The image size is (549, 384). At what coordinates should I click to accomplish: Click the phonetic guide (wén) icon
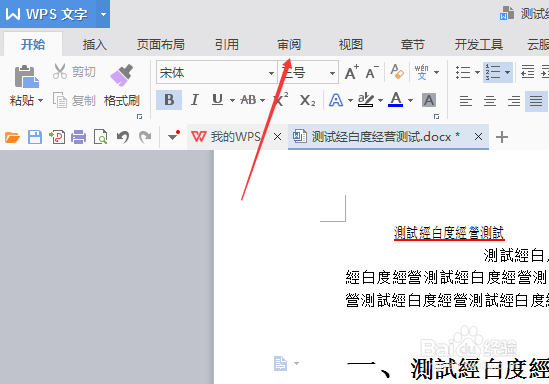tap(422, 72)
